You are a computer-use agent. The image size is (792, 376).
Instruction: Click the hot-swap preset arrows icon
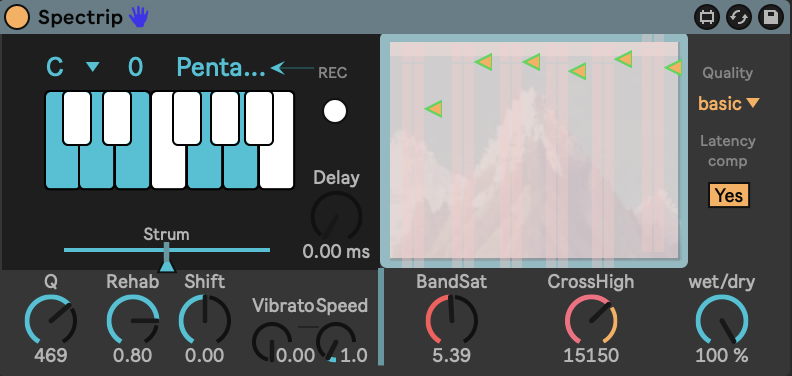pyautogui.click(x=738, y=18)
